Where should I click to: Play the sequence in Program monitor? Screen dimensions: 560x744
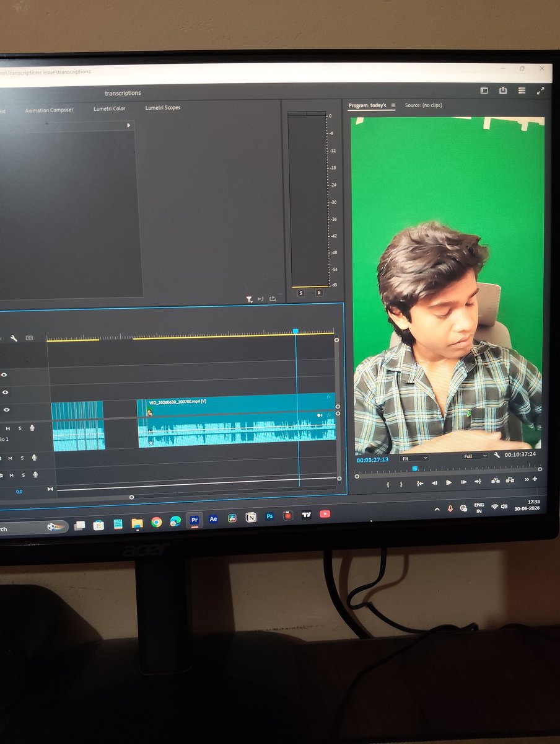448,482
